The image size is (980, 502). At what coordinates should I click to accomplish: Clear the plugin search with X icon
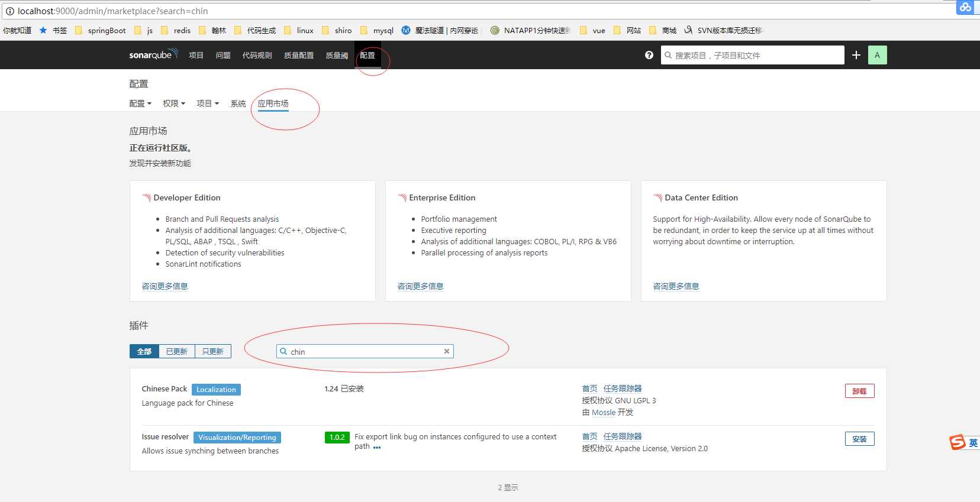tap(447, 351)
